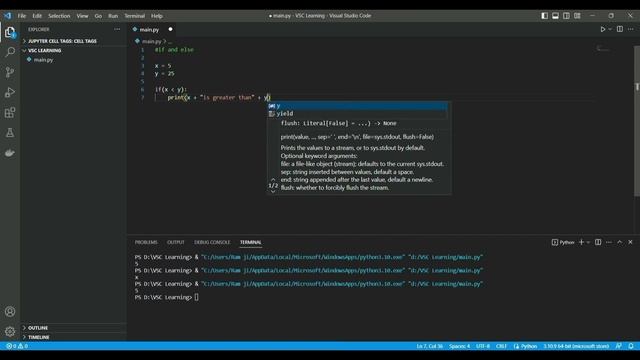This screenshot has width=640, height=360.
Task: Select Python terminal shell label
Action: coord(563,242)
